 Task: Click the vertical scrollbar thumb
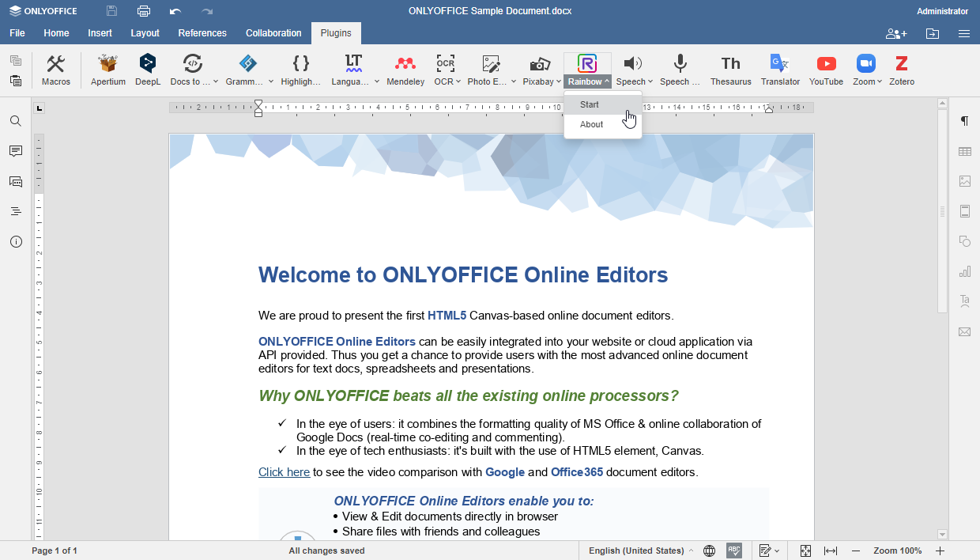pos(942,211)
